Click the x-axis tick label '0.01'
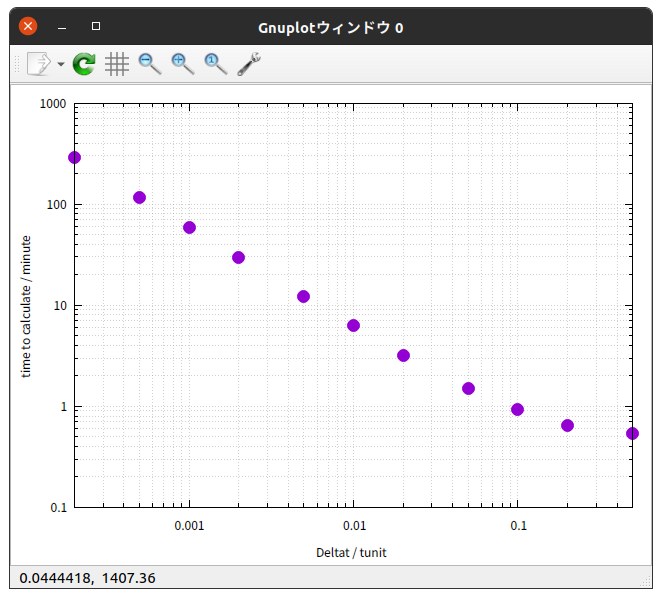The image size is (662, 598). pos(354,526)
